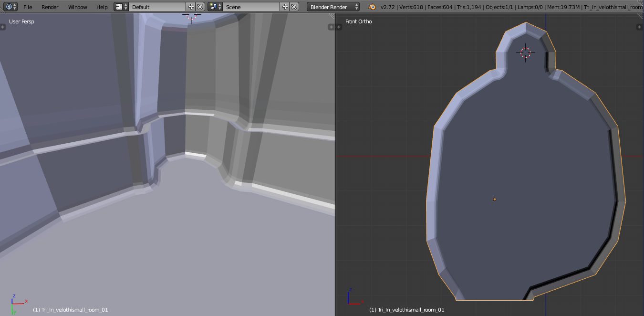644x316 pixels.
Task: Add a new screen layout
Action: click(191, 7)
